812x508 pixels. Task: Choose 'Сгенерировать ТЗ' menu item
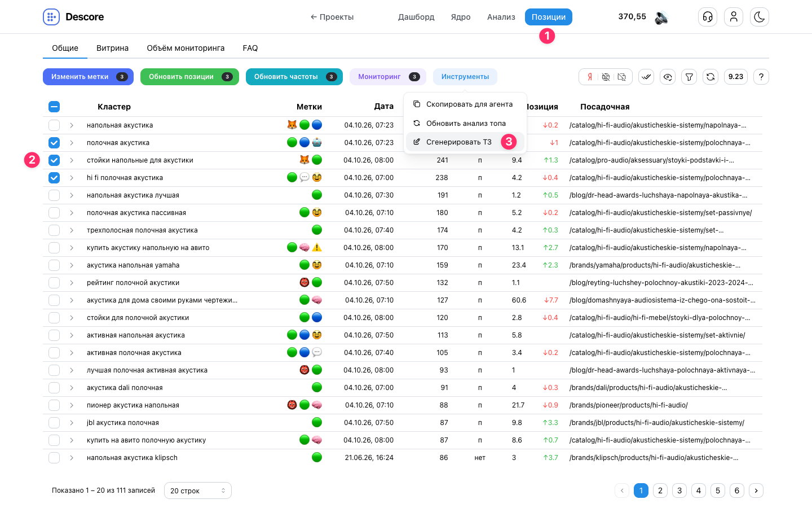point(465,142)
